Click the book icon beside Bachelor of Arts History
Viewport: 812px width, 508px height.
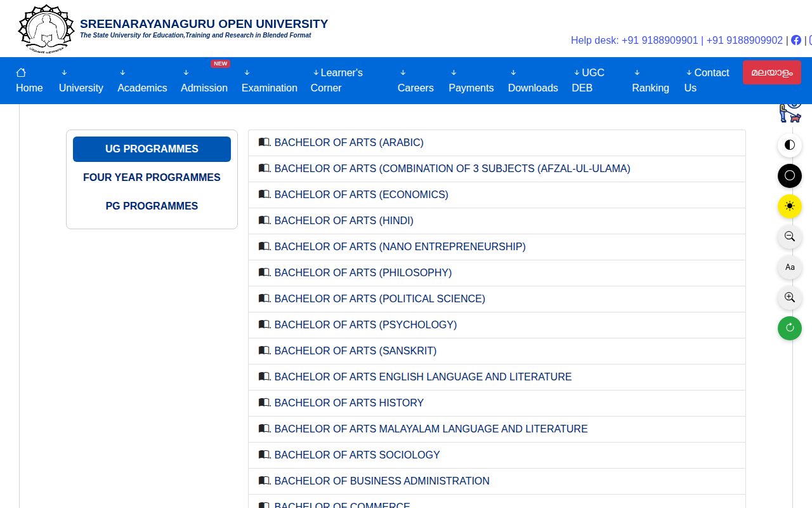pos(265,403)
